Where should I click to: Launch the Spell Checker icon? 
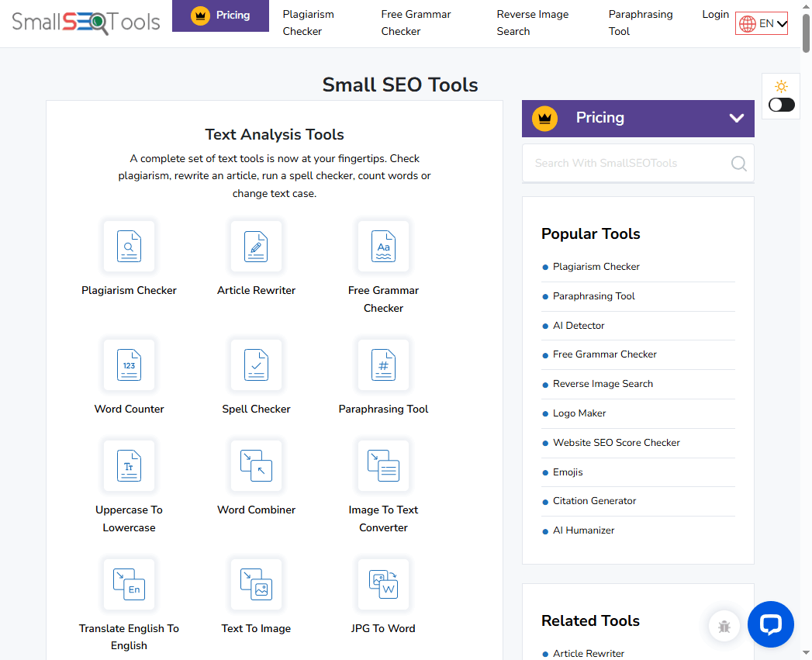pos(256,365)
